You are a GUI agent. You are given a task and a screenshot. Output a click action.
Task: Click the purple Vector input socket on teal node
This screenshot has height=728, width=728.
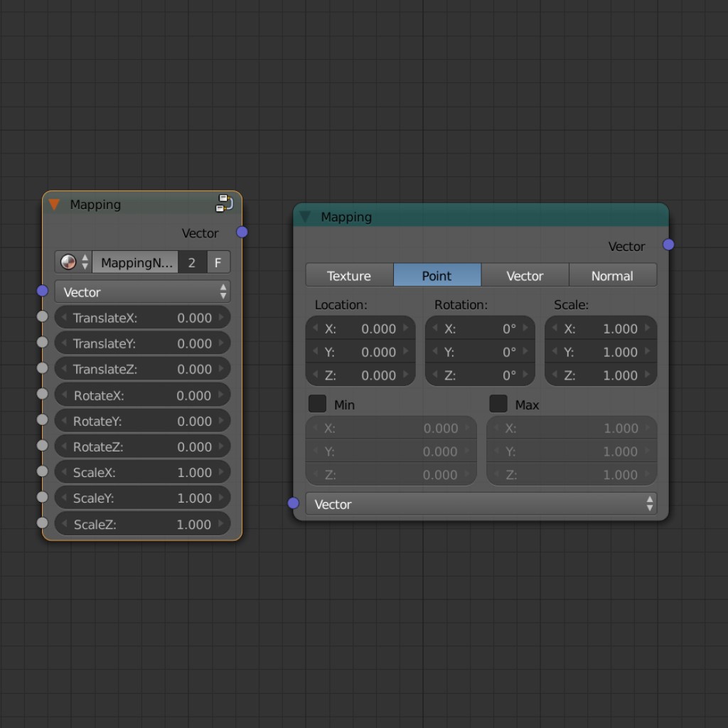tap(294, 503)
